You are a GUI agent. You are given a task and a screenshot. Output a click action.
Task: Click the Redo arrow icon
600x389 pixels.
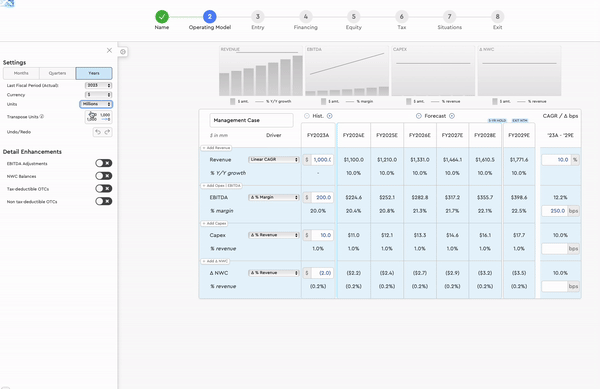(108, 132)
